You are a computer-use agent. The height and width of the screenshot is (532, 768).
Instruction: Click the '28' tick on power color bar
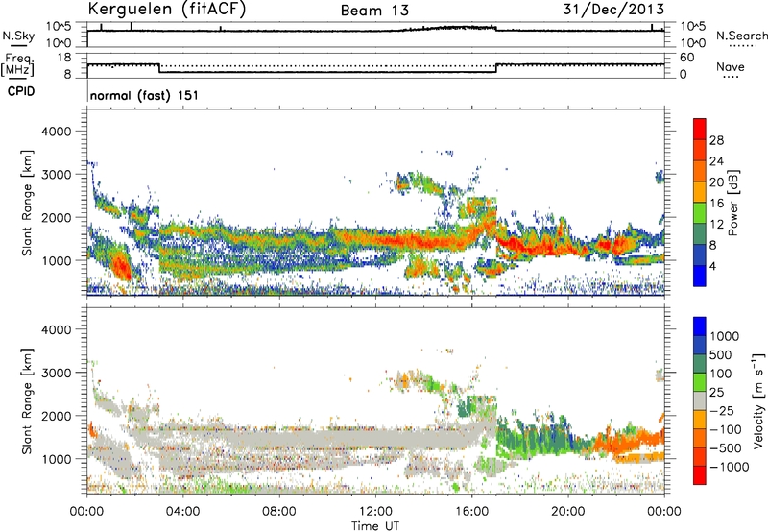point(716,140)
